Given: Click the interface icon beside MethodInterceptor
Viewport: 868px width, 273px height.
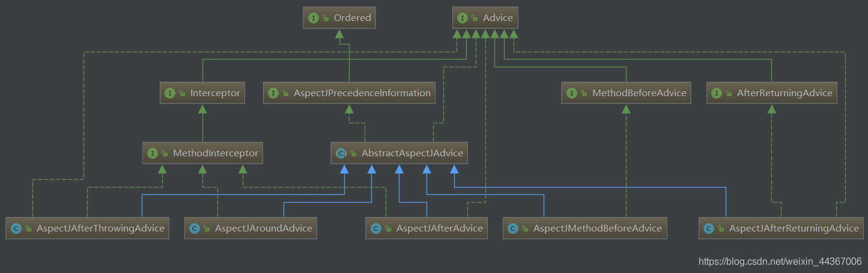Looking at the screenshot, I should coord(153,153).
